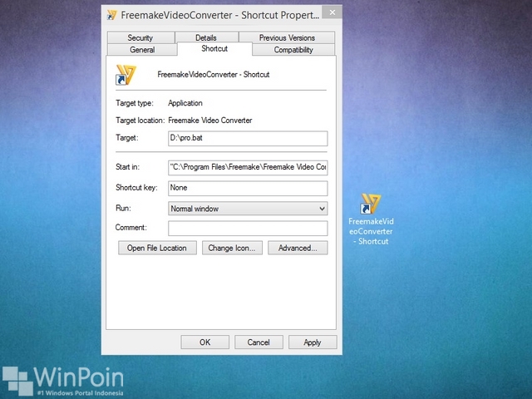Click the Freemake shortcut icon inside the Shortcut tab
Screen dimensions: 532x399
point(126,75)
